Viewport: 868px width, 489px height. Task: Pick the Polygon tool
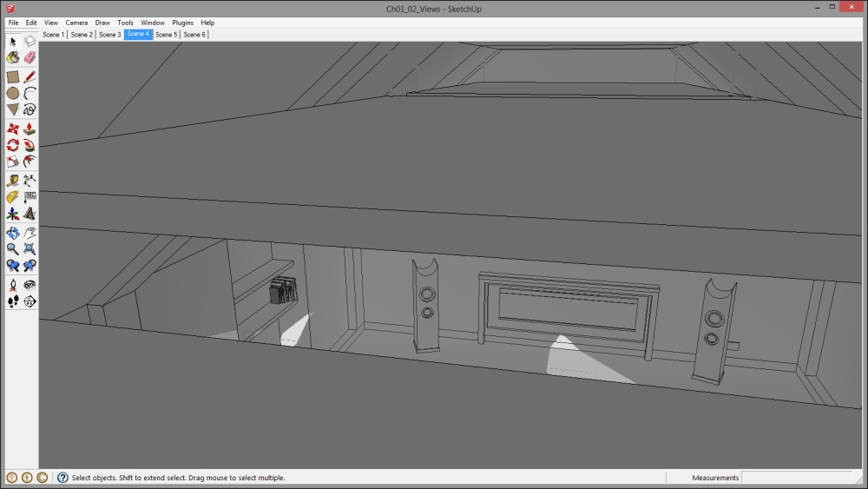pyautogui.click(x=13, y=109)
